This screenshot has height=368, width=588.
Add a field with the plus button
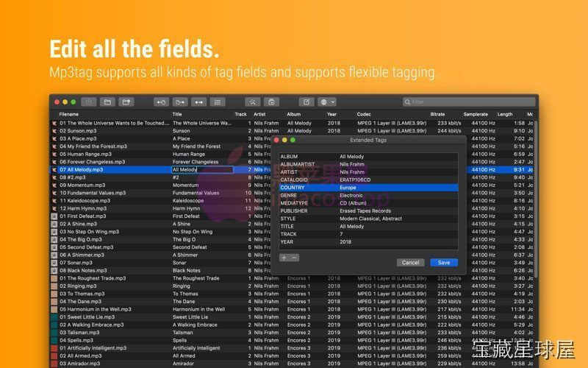click(x=284, y=258)
